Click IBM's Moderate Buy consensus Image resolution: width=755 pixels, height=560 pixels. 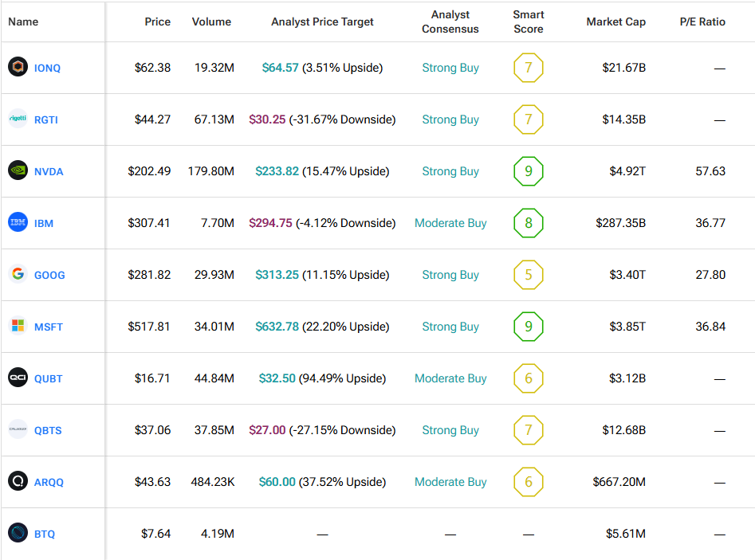pos(450,223)
